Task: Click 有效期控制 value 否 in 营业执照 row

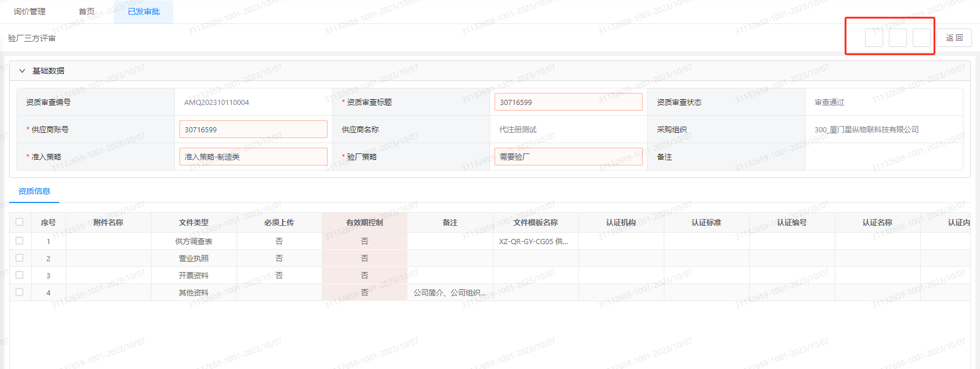Action: coord(365,258)
